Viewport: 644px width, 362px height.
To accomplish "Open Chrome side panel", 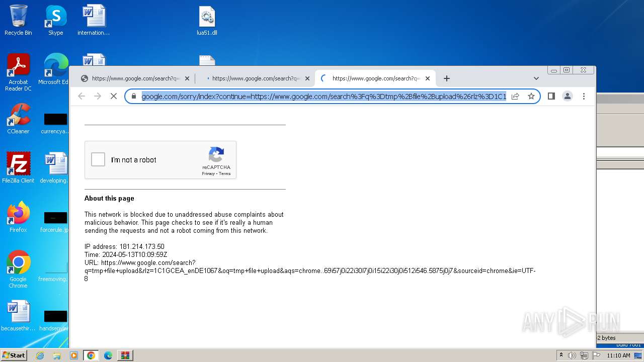I will 551,96.
